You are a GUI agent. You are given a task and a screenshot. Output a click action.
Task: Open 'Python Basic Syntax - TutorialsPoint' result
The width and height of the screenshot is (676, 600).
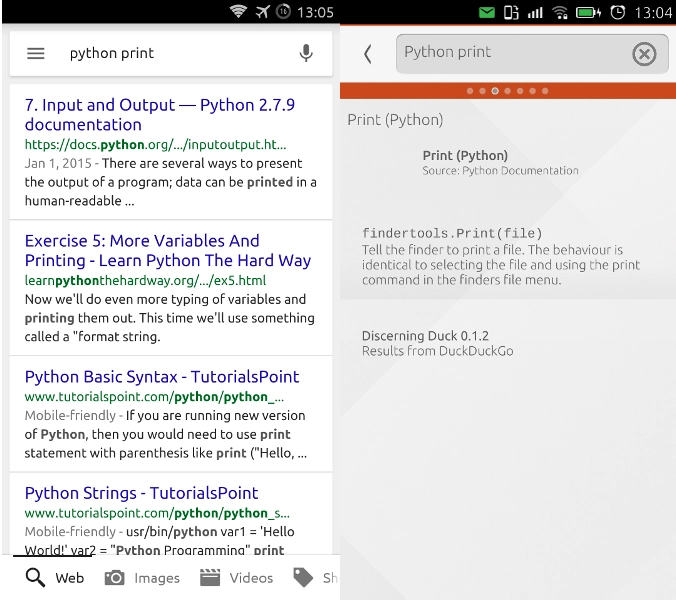[x=162, y=377]
